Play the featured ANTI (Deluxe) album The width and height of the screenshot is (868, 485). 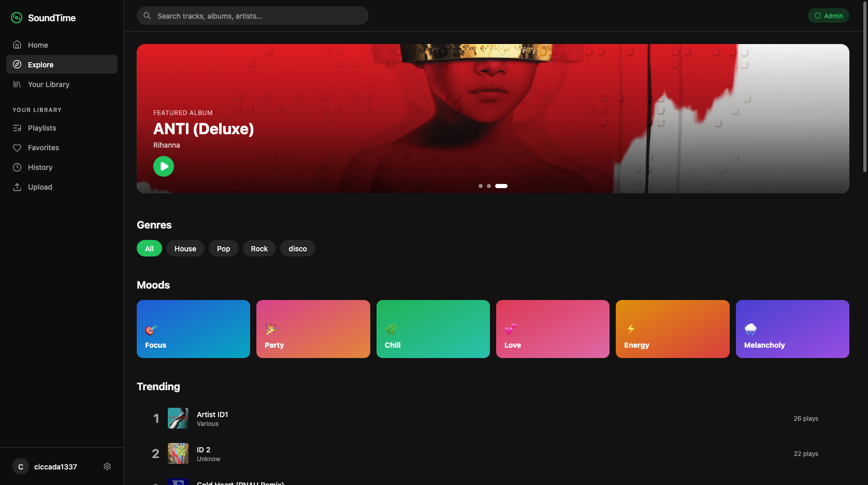164,166
